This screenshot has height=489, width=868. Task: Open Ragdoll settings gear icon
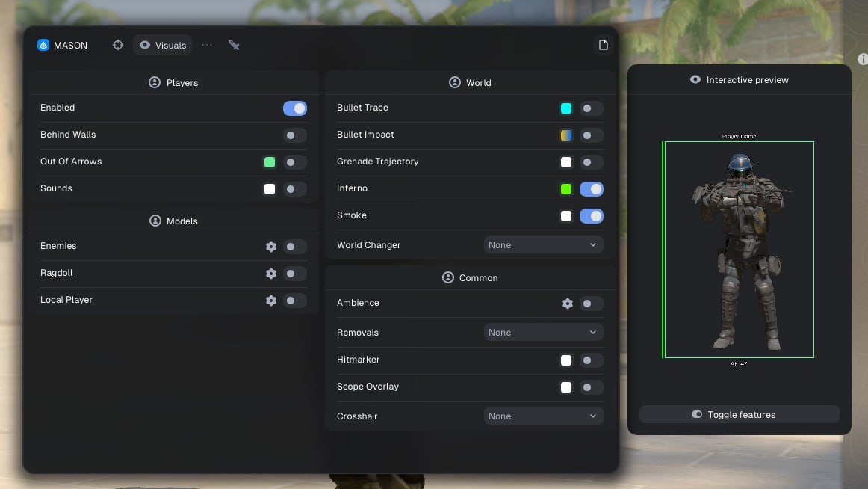[x=271, y=274]
